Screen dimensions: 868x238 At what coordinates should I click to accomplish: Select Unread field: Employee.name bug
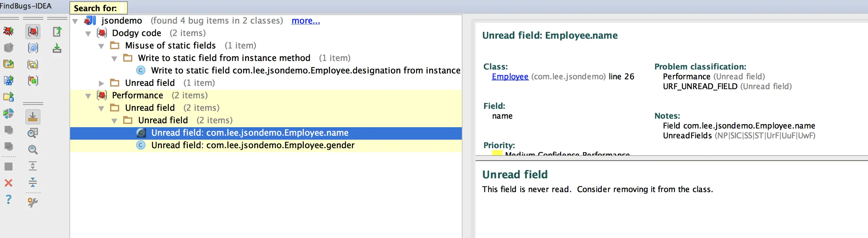[x=266, y=133]
